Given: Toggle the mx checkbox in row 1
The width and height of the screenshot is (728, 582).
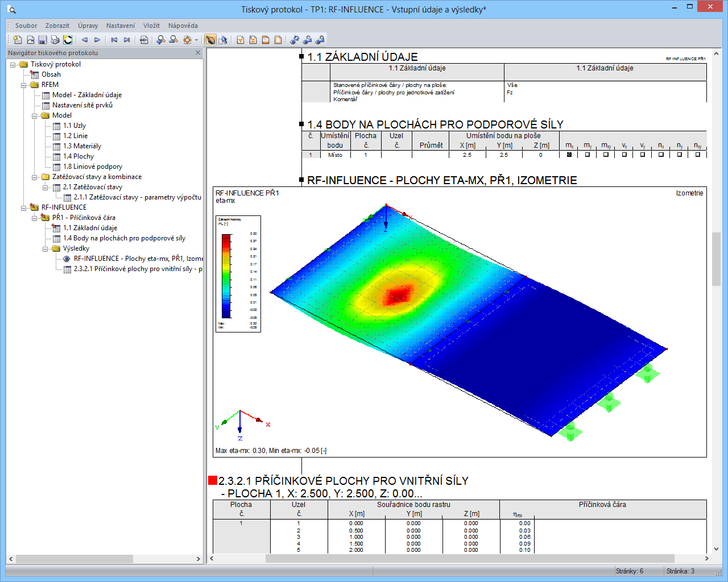Looking at the screenshot, I should (569, 155).
